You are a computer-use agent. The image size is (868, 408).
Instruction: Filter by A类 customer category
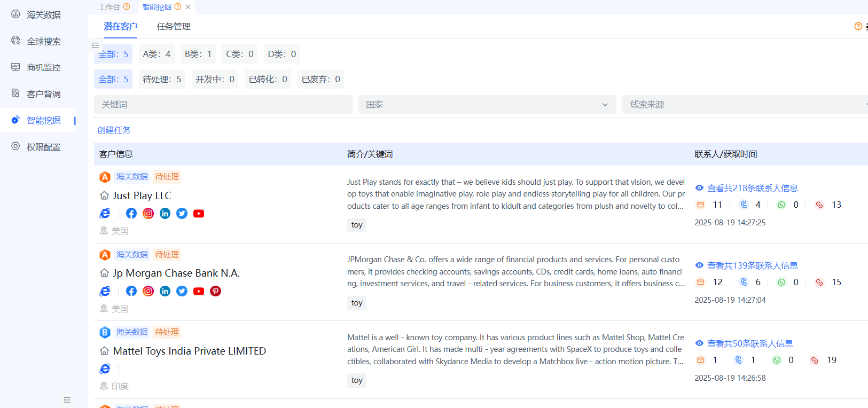[157, 54]
